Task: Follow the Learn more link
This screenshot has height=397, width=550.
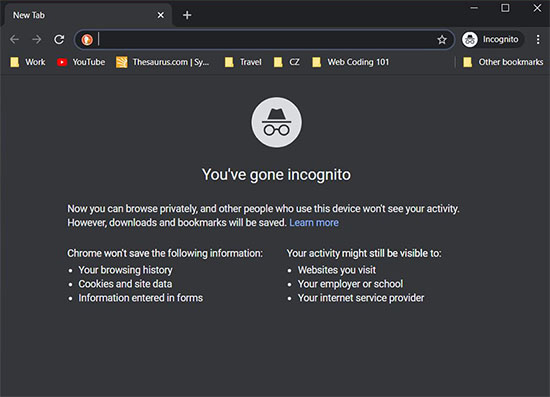Action: [x=314, y=223]
